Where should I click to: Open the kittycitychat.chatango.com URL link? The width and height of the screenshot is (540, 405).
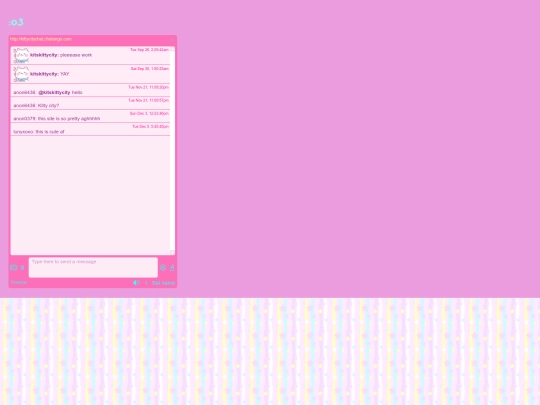(x=41, y=39)
